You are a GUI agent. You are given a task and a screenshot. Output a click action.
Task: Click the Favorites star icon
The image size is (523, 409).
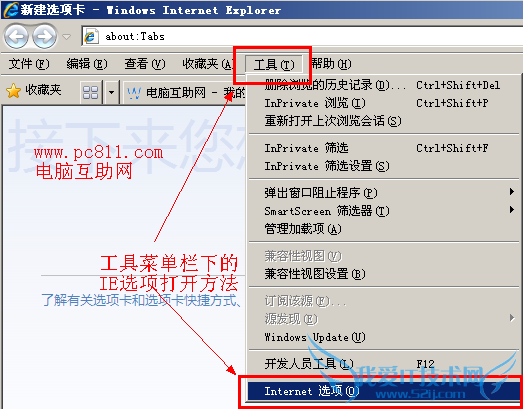13,91
